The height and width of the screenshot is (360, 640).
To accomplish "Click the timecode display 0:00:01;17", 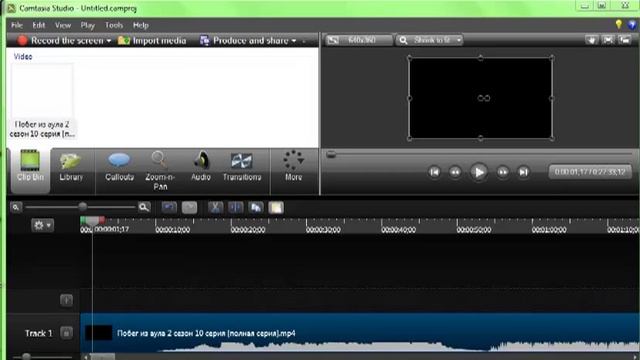I will click(589, 172).
